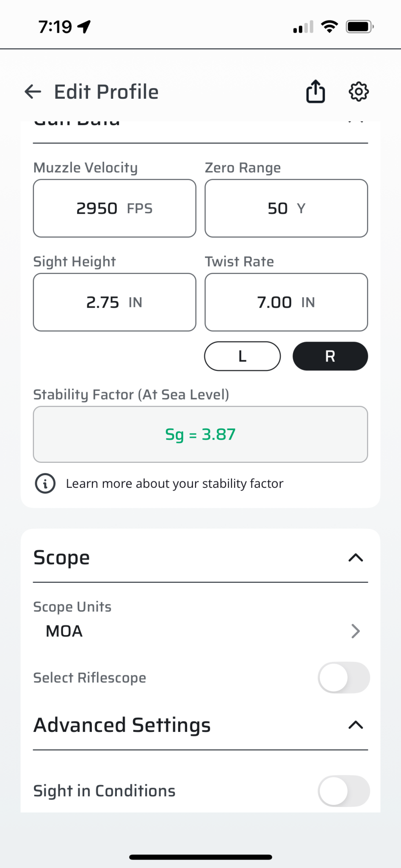
Task: Tap the cellular signal bars icon
Action: [x=303, y=27]
